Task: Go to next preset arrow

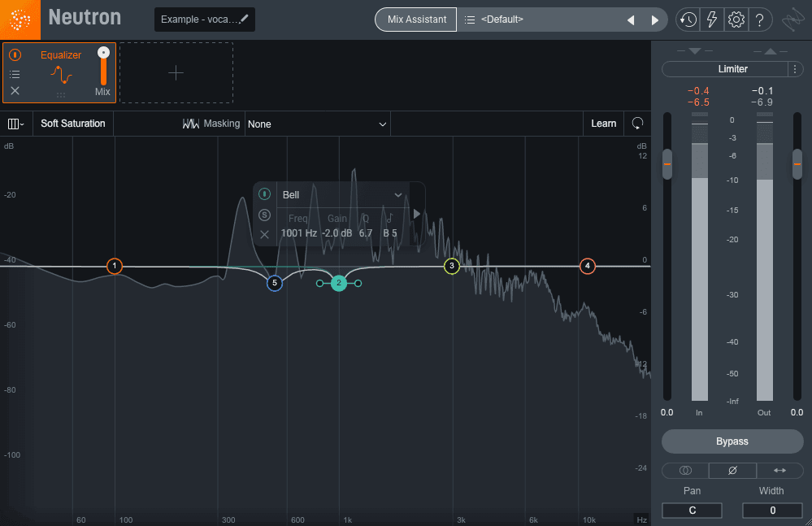Action: point(654,20)
